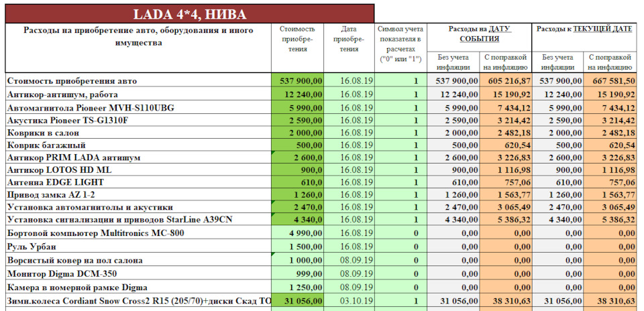Select the 605 216,87 inflation-adjusted cell
The image size is (644, 311).
pos(505,81)
